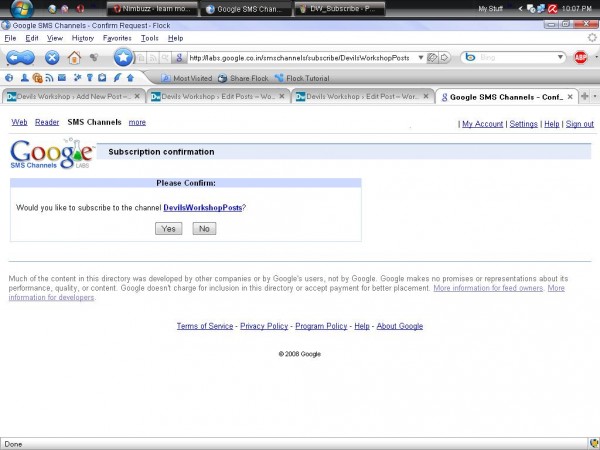Image resolution: width=600 pixels, height=450 pixels.
Task: Open My World globe icon in Flock toolbar
Action: click(9, 78)
